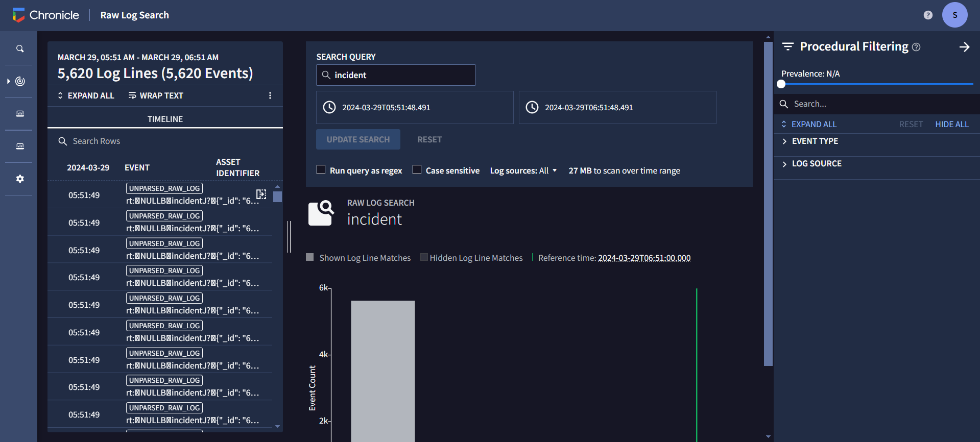Toggle Hidden Log Line Matches legend
980x442 pixels.
[471, 258]
